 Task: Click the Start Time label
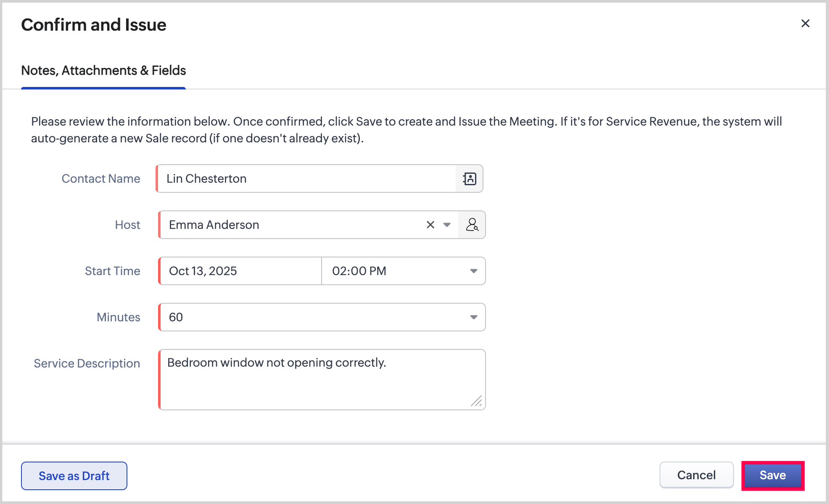click(x=112, y=271)
